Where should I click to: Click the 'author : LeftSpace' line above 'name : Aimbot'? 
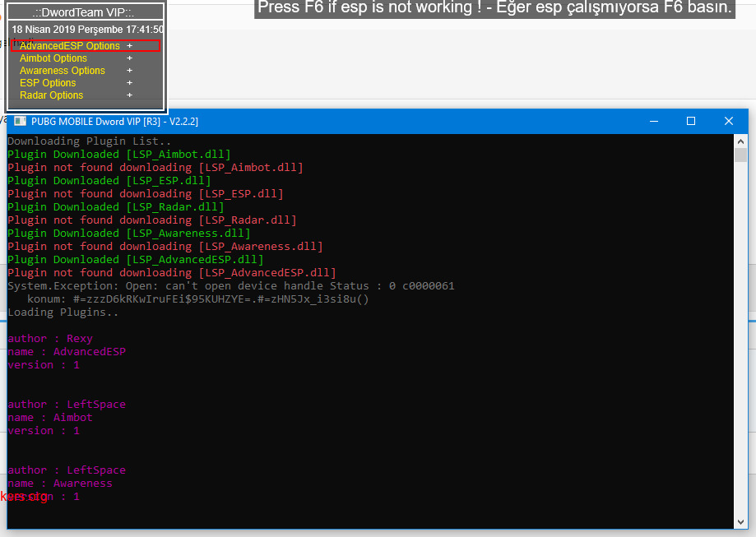[67, 405]
